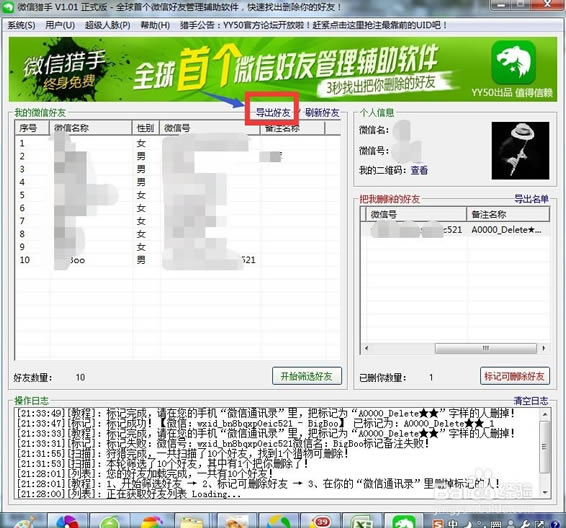The height and width of the screenshot is (528, 566).
Task: Open the 超级人脉(P) menu
Action: pos(108,25)
